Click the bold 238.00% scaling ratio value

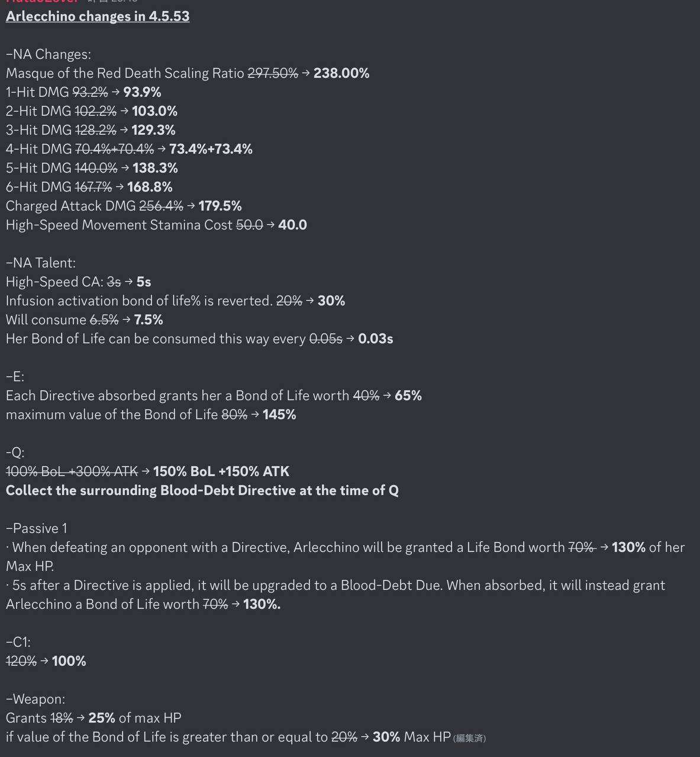click(341, 73)
